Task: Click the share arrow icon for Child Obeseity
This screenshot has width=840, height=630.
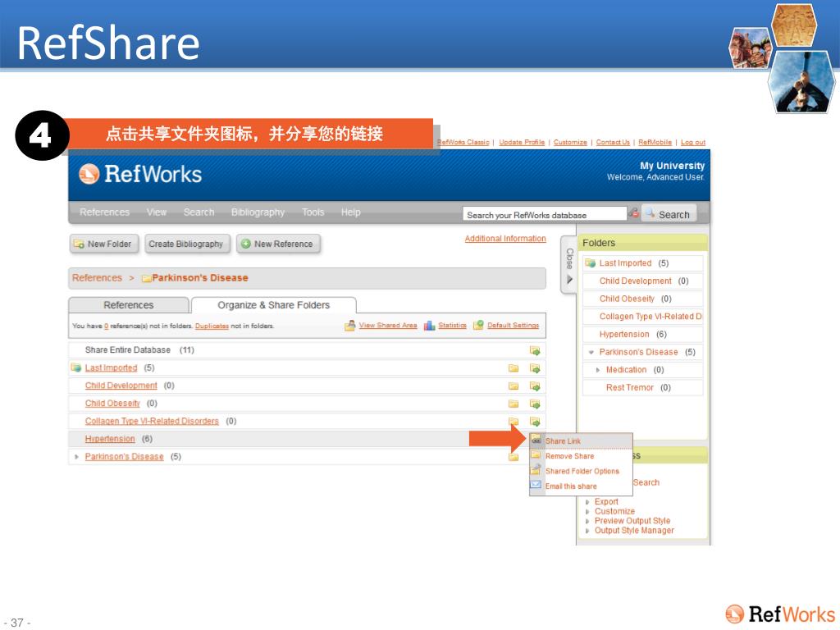Action: click(x=535, y=404)
